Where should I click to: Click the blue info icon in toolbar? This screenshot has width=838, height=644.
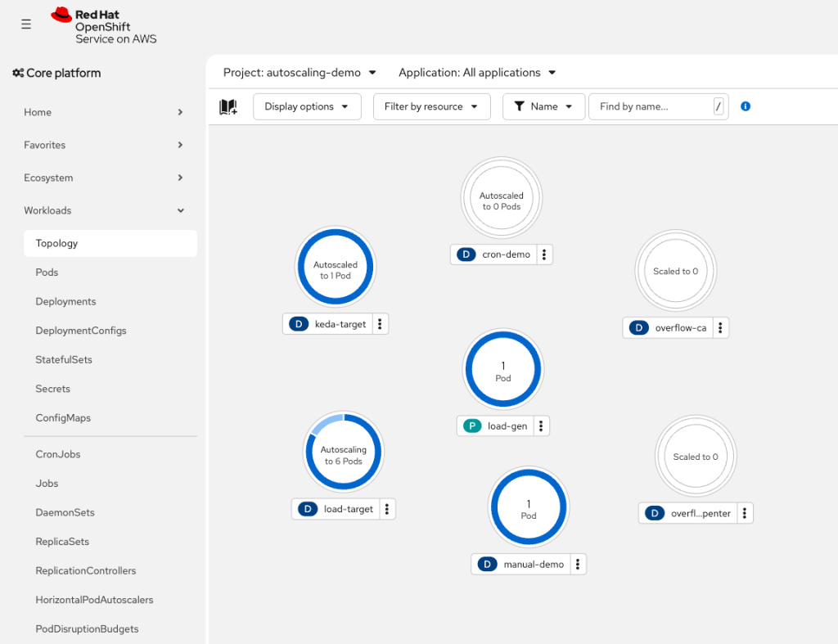pos(746,106)
